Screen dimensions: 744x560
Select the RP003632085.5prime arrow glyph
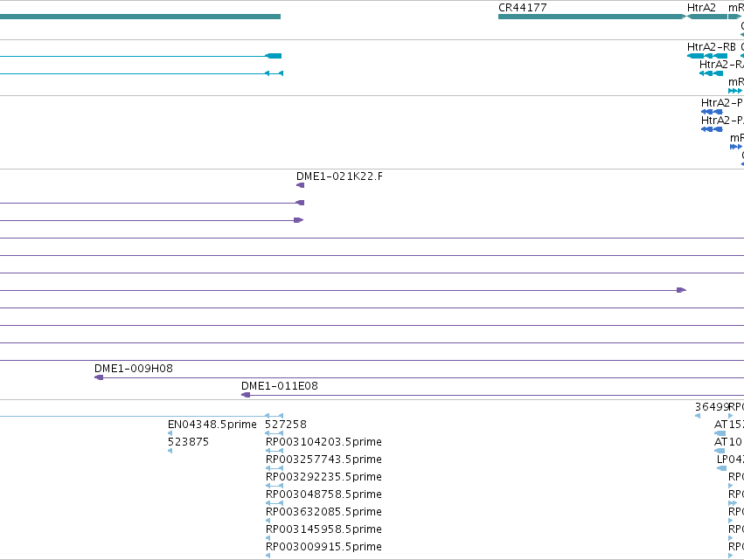pyautogui.click(x=268, y=521)
